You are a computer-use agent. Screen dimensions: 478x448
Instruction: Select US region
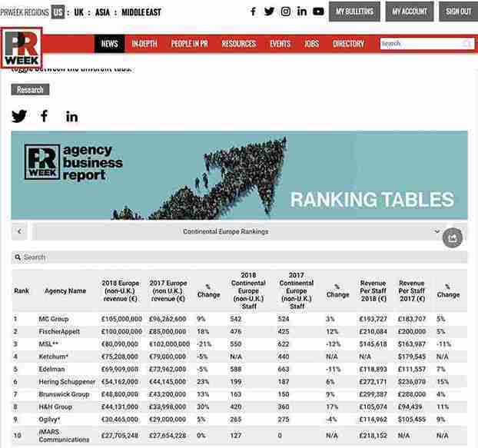click(x=58, y=12)
